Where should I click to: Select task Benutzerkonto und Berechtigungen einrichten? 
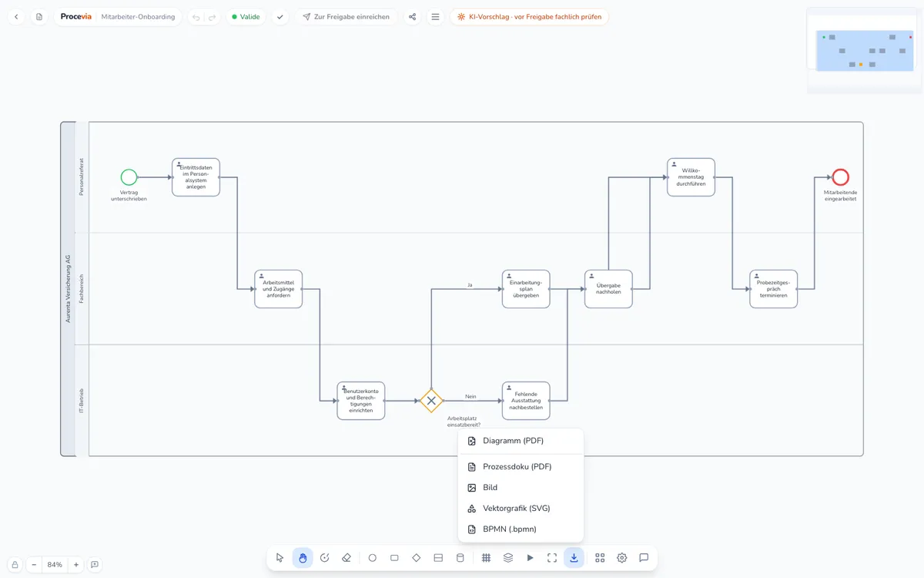click(361, 401)
